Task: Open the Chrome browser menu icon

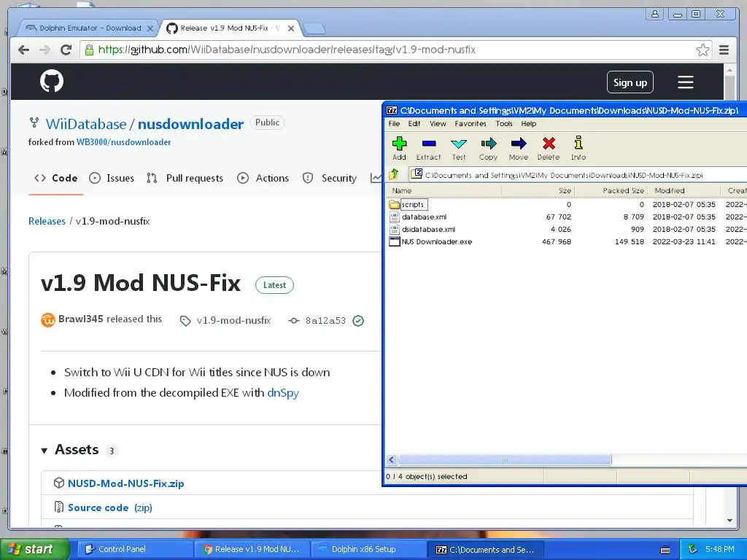Action: (x=724, y=50)
